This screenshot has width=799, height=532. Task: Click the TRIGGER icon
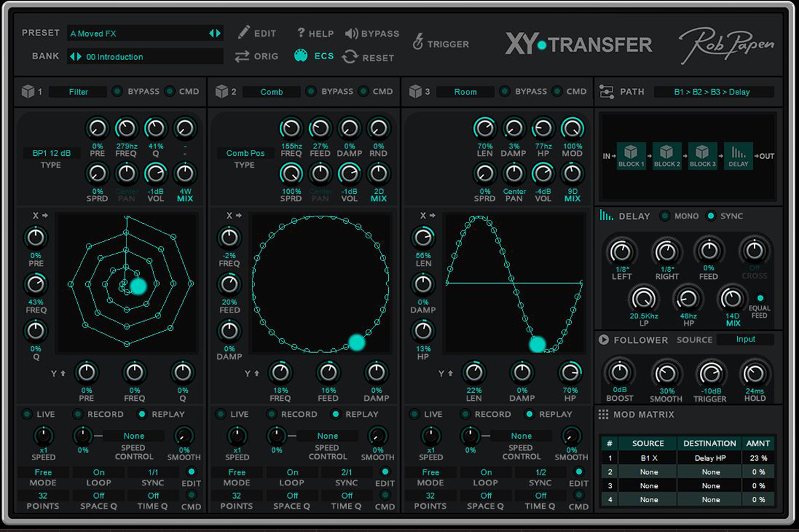tap(418, 43)
